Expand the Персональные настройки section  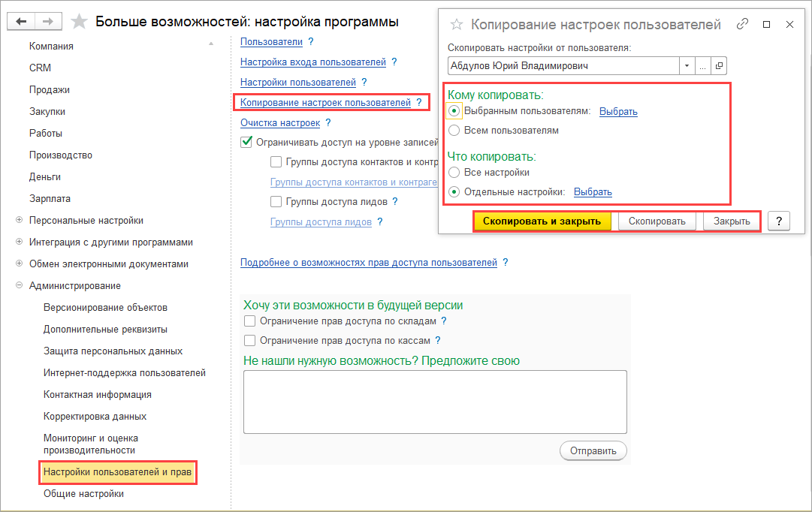(19, 221)
